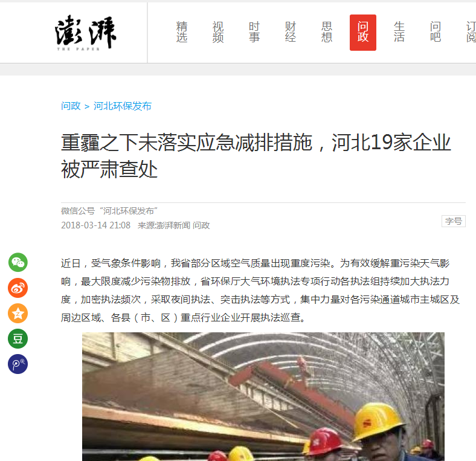This screenshot has width=476, height=461.
Task: Share to Qzone star icon
Action: 18,314
